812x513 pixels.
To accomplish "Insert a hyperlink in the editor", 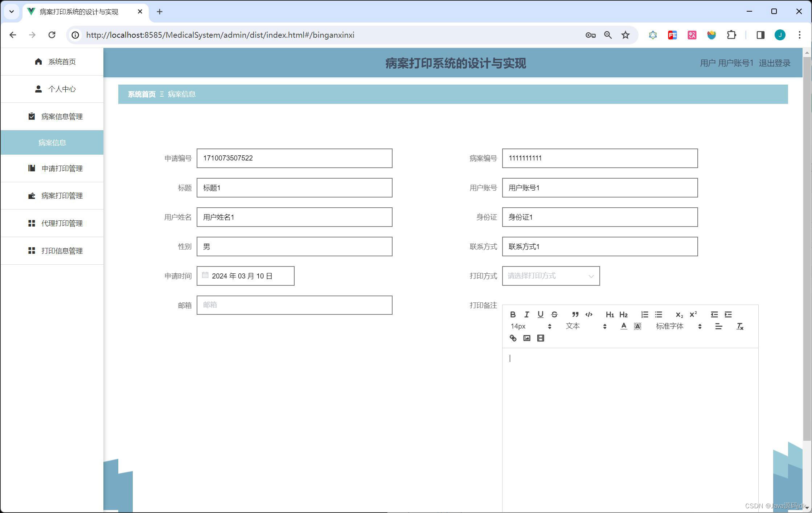I will click(x=513, y=338).
